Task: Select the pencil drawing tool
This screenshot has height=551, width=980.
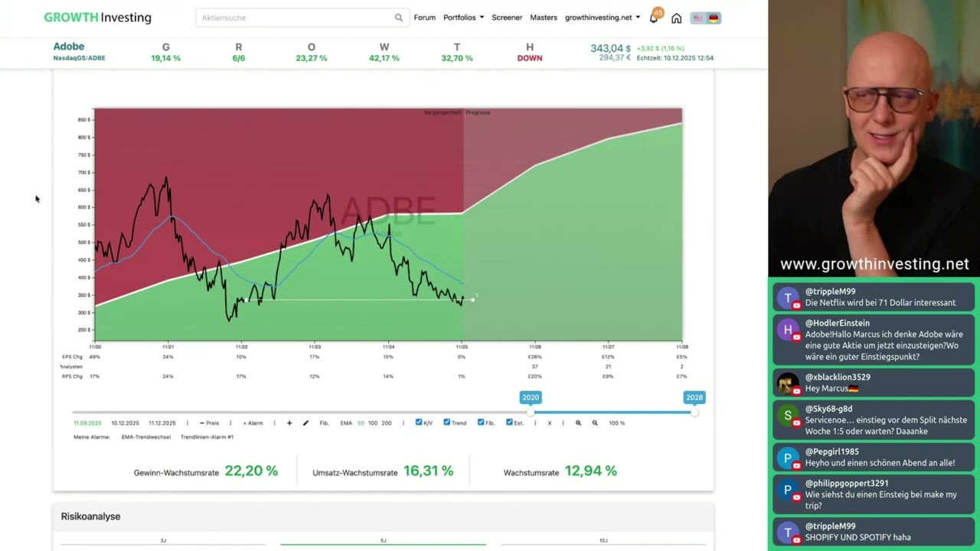Action: [x=305, y=423]
